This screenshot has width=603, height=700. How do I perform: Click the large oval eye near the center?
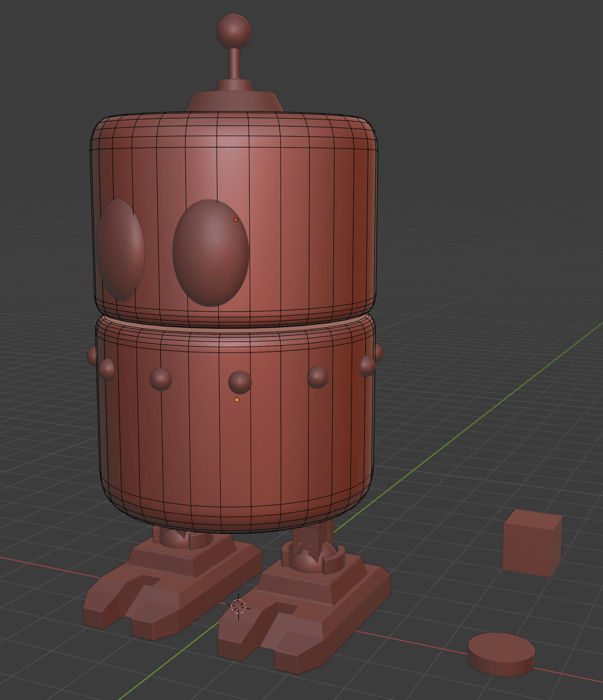(211, 253)
